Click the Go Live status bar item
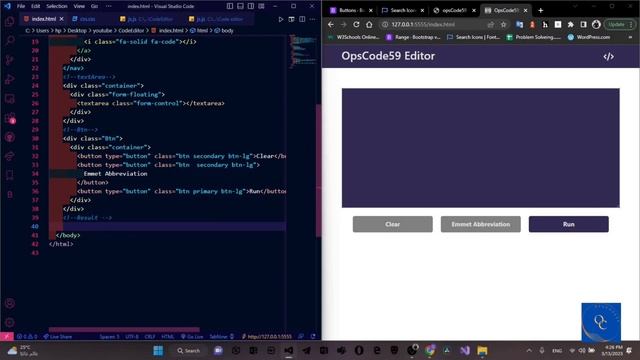 192,337
